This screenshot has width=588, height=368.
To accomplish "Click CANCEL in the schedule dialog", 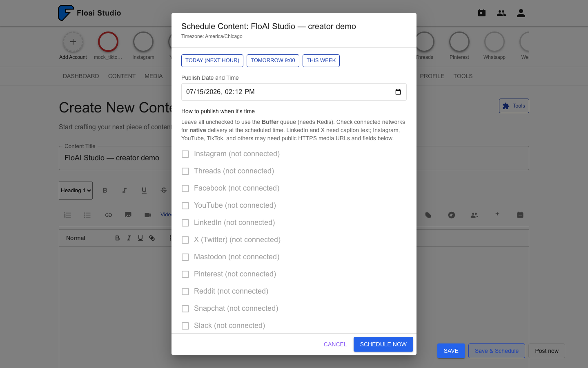I will click(335, 344).
